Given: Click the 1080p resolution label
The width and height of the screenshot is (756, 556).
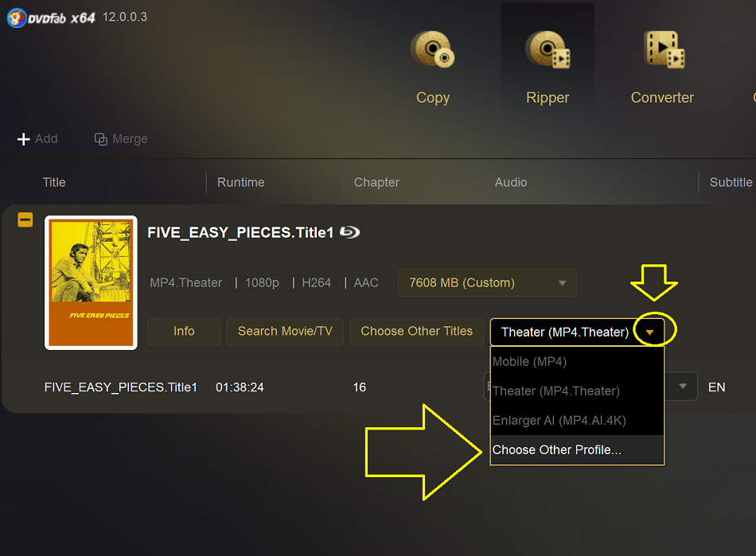Looking at the screenshot, I should (x=262, y=283).
